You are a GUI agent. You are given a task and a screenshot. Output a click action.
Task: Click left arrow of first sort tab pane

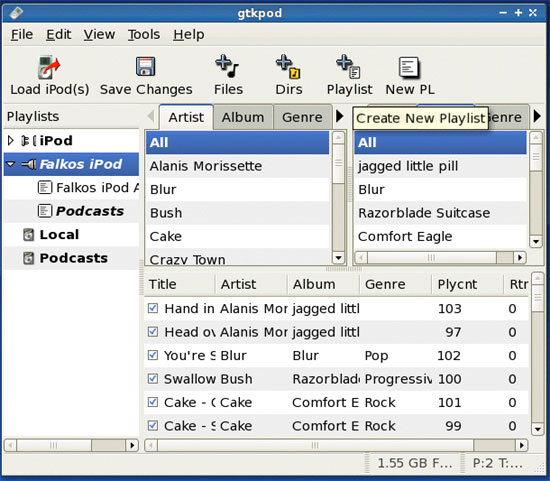151,116
